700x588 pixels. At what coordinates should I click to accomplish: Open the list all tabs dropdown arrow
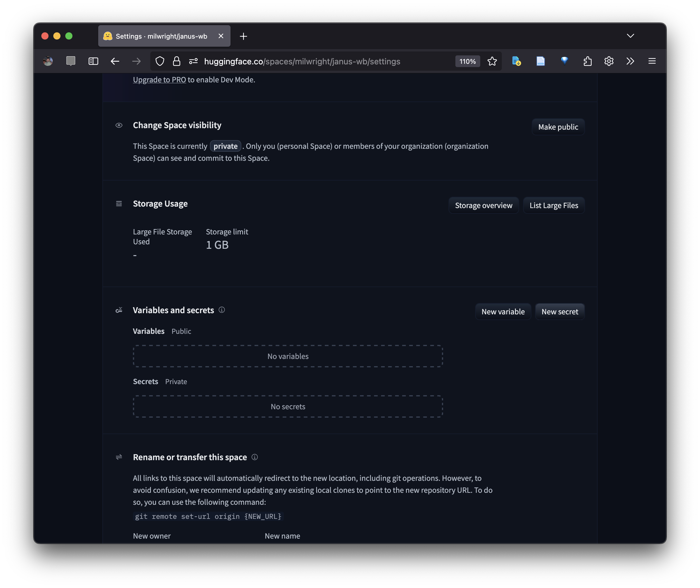(630, 36)
